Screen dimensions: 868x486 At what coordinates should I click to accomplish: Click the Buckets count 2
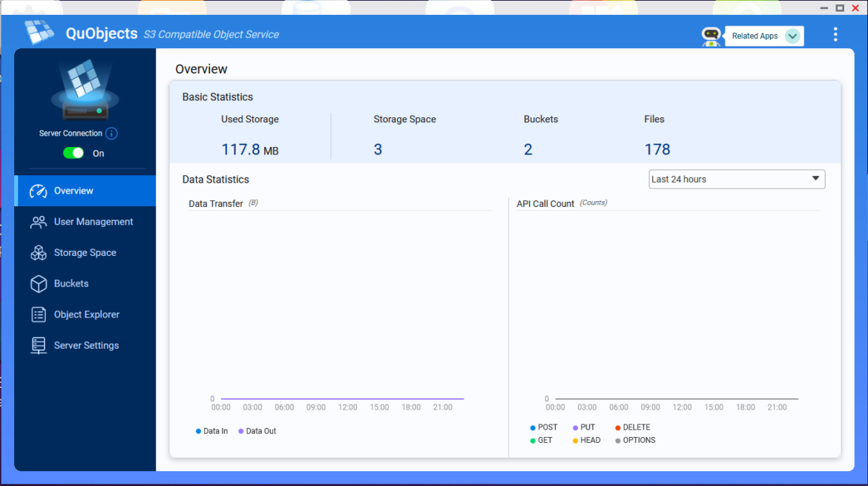(x=528, y=149)
